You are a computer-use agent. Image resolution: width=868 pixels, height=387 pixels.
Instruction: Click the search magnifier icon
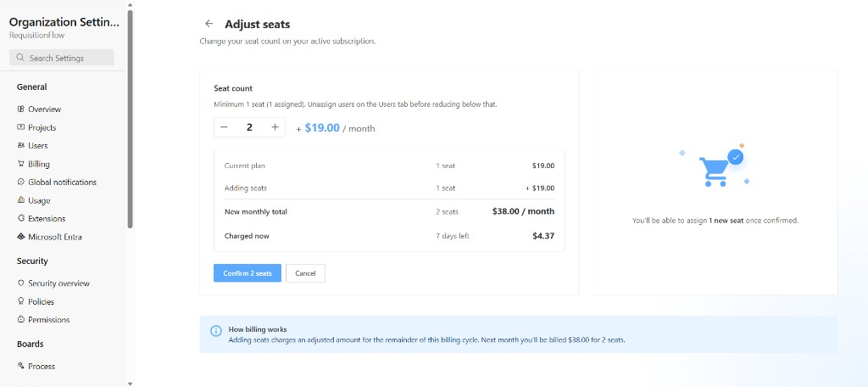click(x=20, y=58)
